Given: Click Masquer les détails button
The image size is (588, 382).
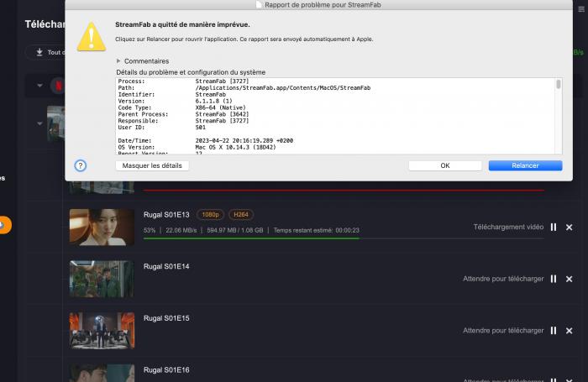Looking at the screenshot, I should (x=152, y=165).
